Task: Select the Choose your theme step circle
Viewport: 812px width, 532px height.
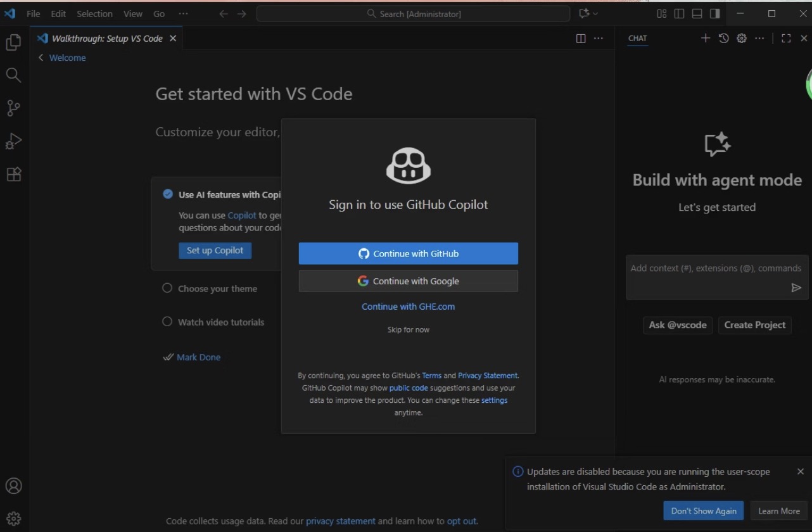Action: coord(167,288)
